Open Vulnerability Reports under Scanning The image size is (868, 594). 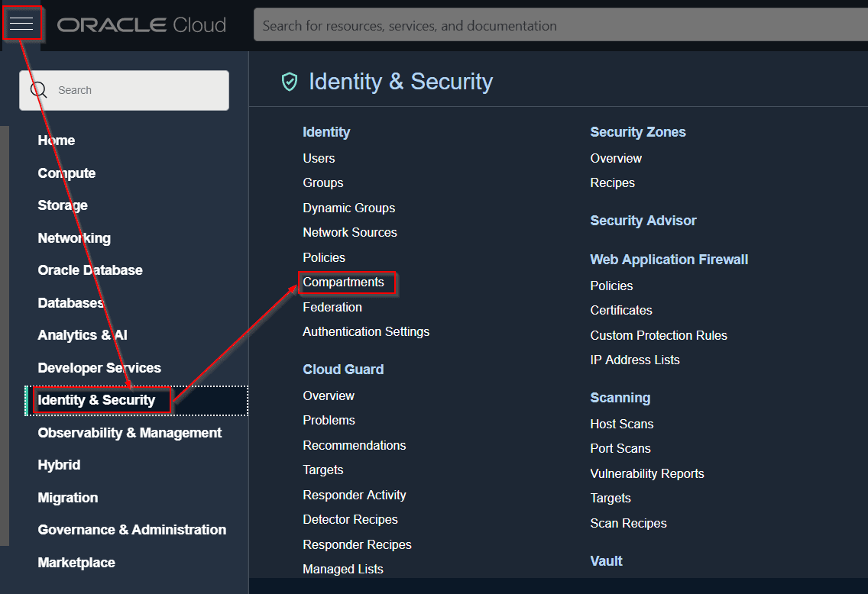coord(647,474)
